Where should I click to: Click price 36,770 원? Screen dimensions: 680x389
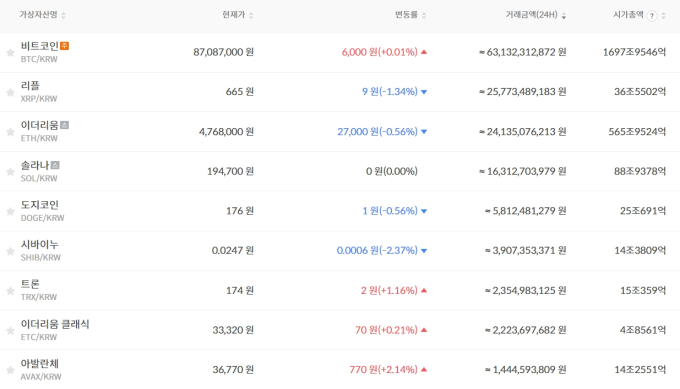233,369
